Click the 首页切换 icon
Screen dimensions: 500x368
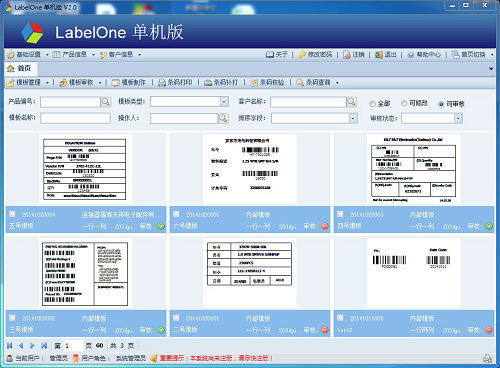pyautogui.click(x=455, y=55)
